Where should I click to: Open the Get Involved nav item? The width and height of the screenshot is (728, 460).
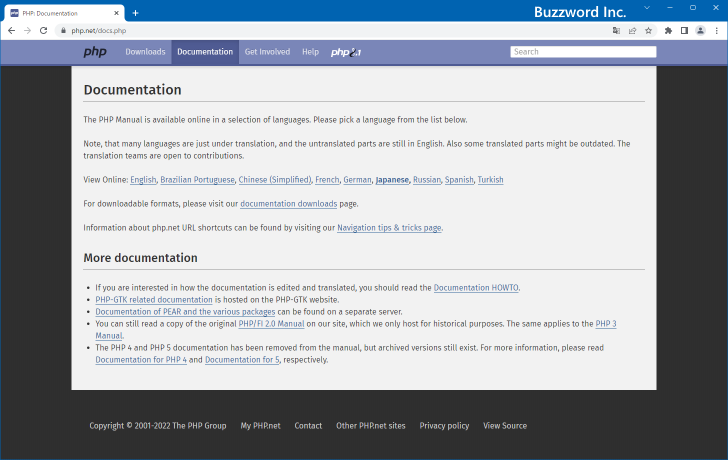[x=267, y=52]
